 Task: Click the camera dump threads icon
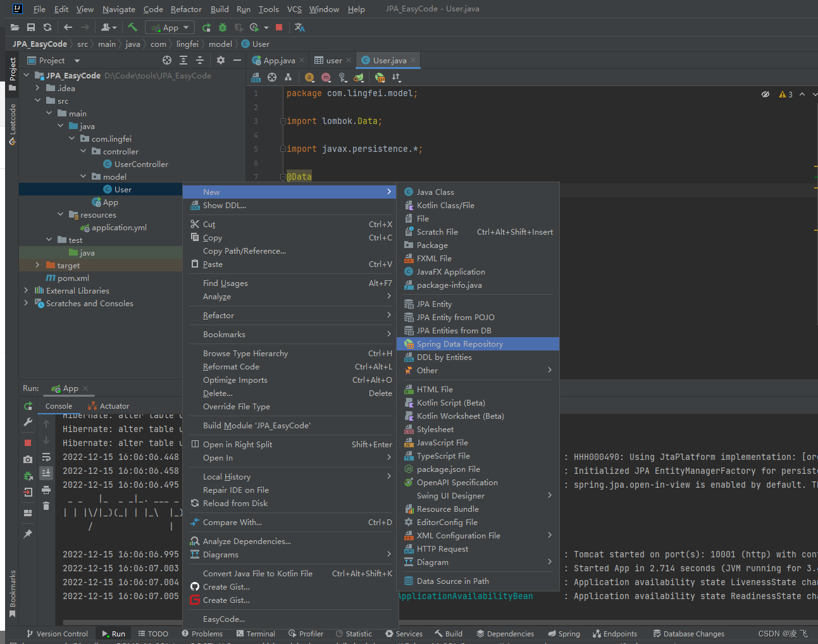pyautogui.click(x=28, y=459)
